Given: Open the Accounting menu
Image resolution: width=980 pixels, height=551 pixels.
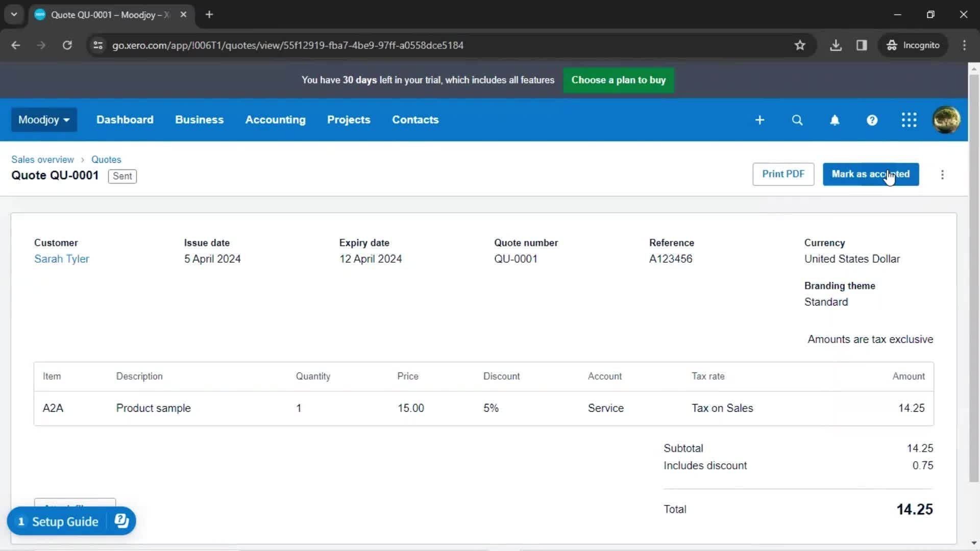Looking at the screenshot, I should [x=275, y=120].
